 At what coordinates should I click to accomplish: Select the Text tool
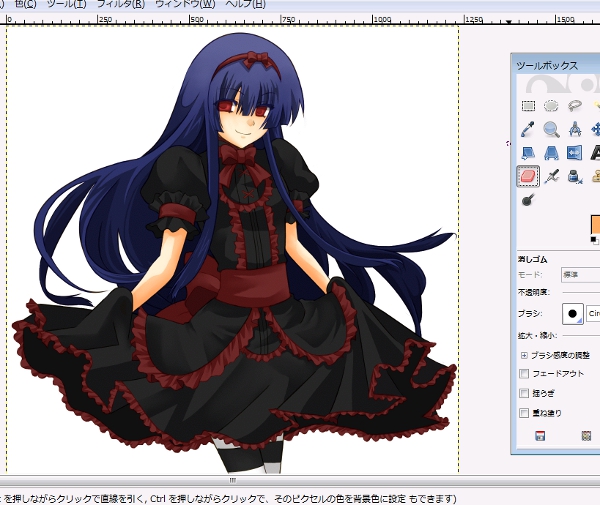point(595,153)
